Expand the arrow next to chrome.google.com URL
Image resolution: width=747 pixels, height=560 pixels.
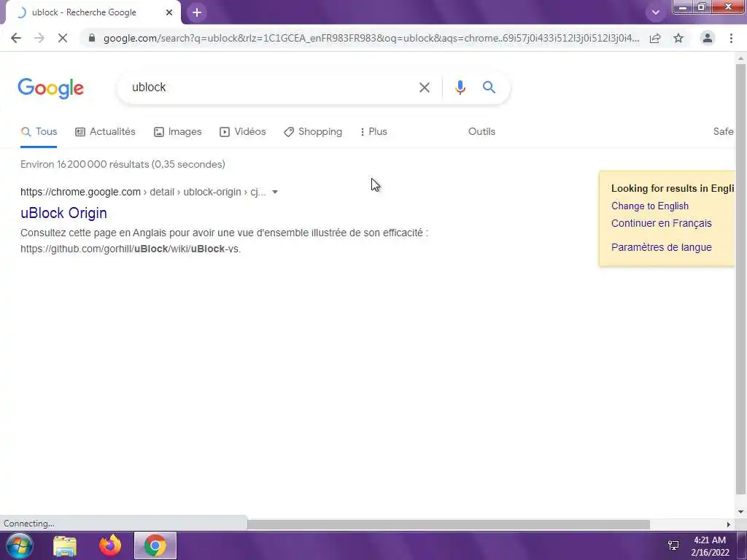pyautogui.click(x=275, y=192)
